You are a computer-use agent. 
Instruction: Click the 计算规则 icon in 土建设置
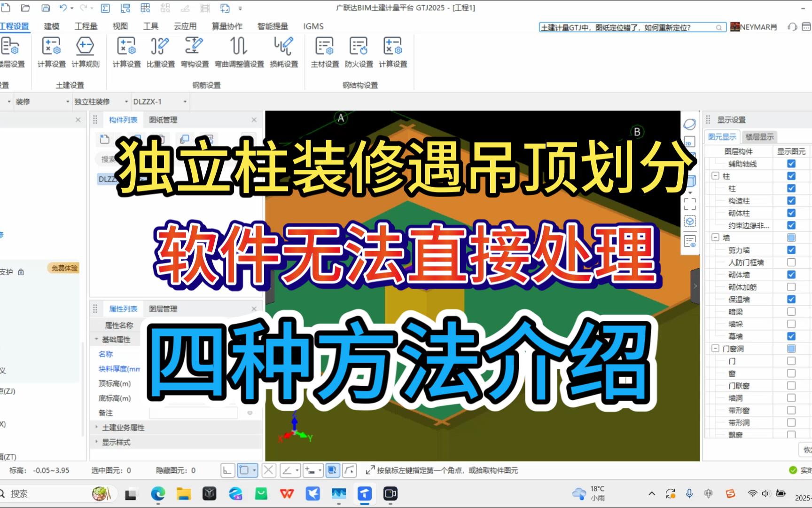click(x=85, y=52)
